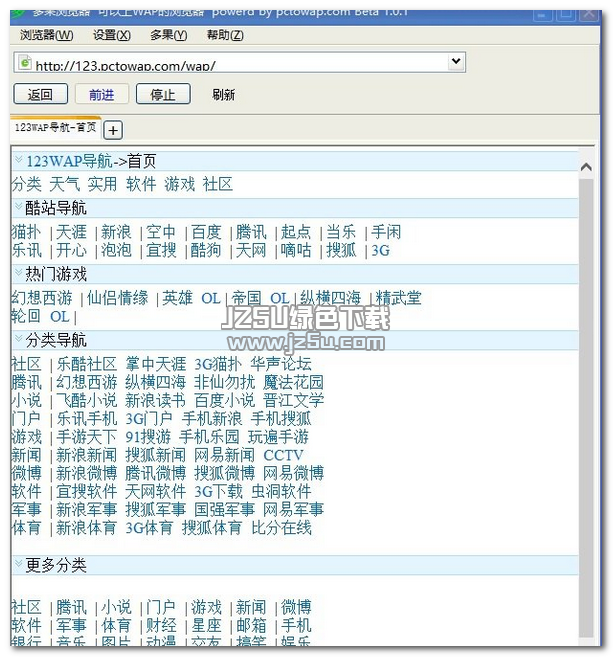Open the 起点 site link

point(296,232)
